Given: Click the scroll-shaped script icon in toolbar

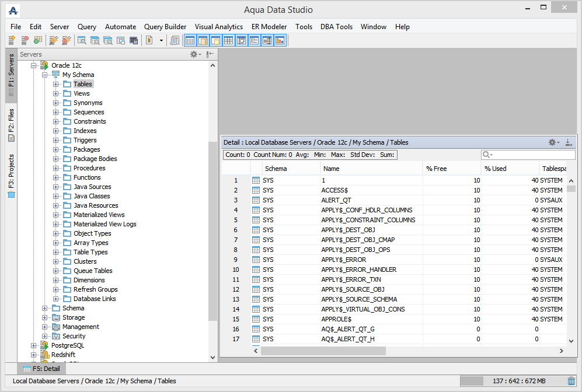Looking at the screenshot, I should tap(175, 40).
